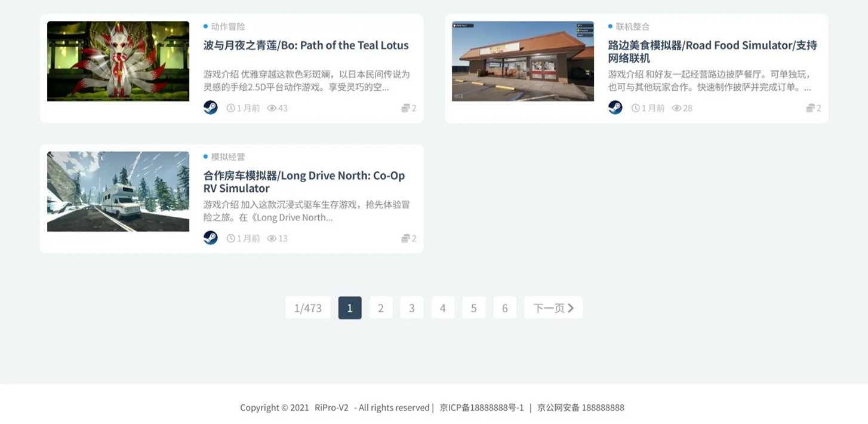Click the coin price icon on Long Drive North card
The width and height of the screenshot is (868, 424).
405,238
